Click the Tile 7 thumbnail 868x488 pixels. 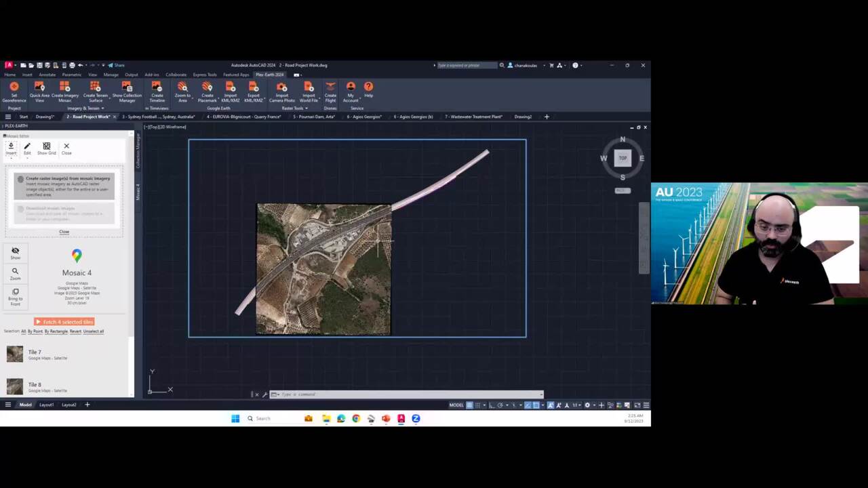[15, 354]
